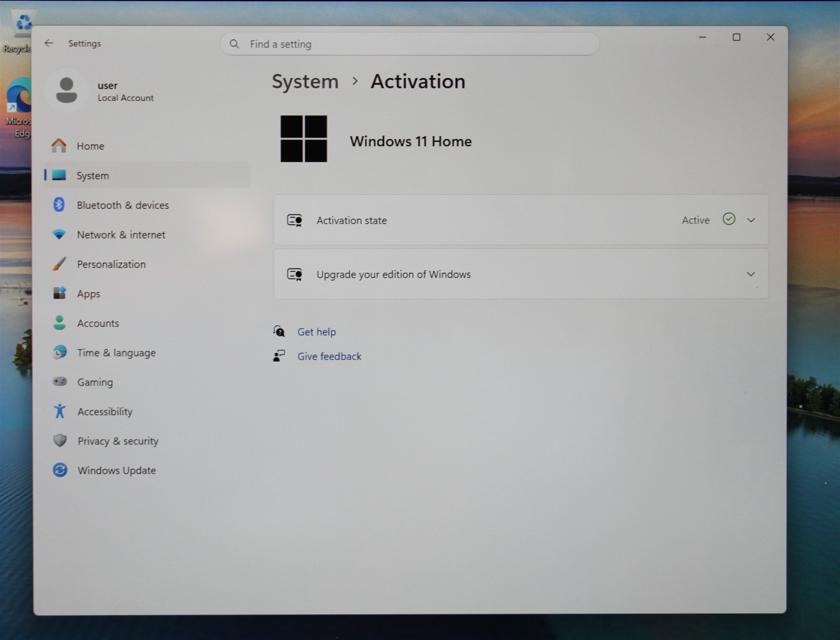
Task: Focus the Find a setting search box
Action: click(409, 44)
